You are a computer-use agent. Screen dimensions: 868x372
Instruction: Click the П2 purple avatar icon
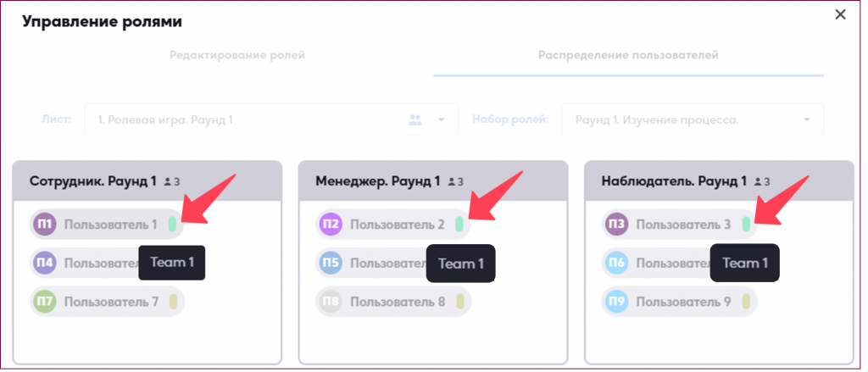click(x=331, y=225)
